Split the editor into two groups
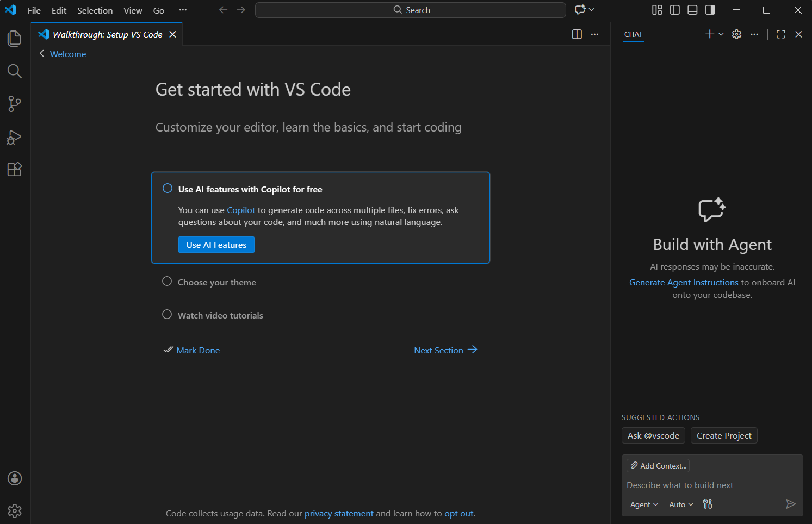The width and height of the screenshot is (812, 524). tap(577, 34)
